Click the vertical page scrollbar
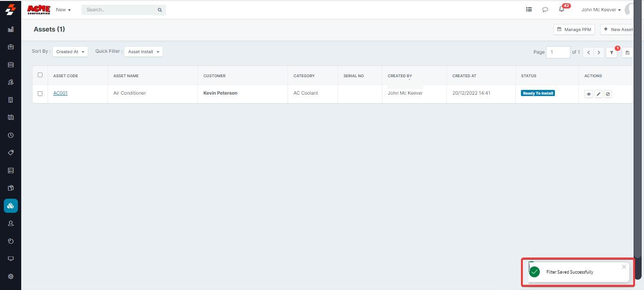Viewport: 644px width, 290px height. click(x=638, y=129)
